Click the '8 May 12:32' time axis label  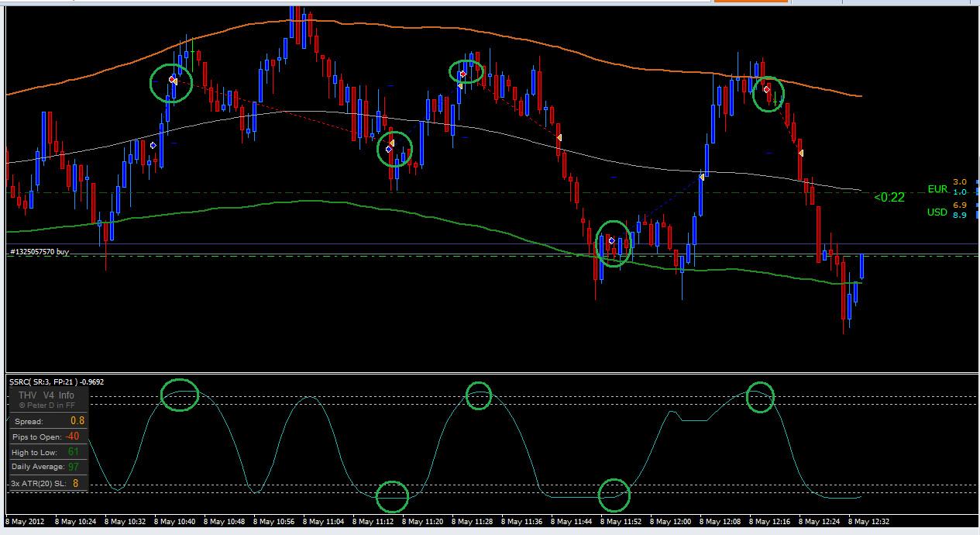pos(869,521)
